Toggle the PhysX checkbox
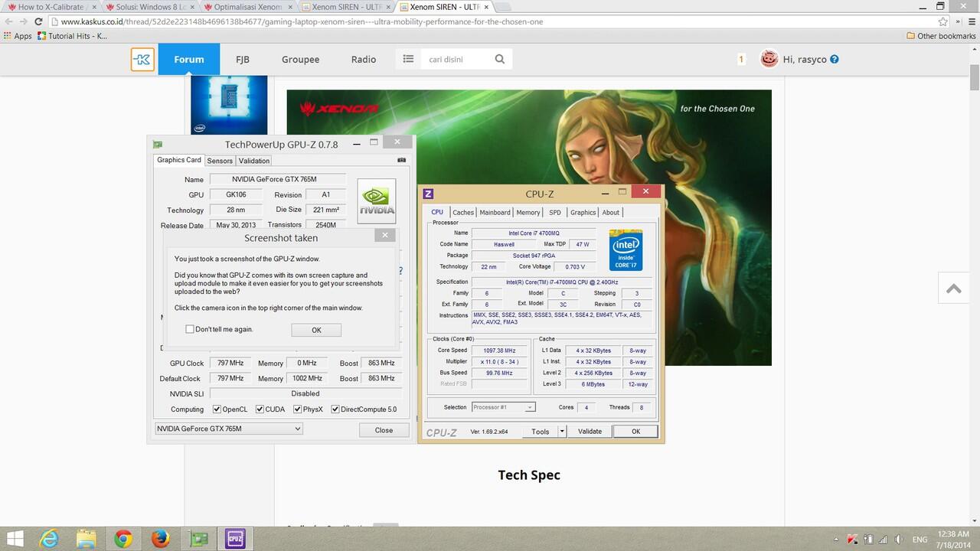The image size is (980, 551). click(297, 409)
